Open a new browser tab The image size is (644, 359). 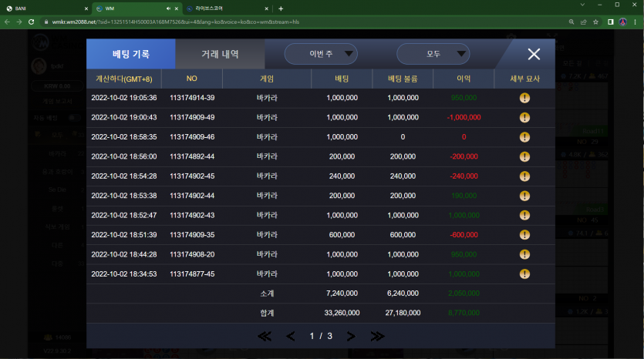[x=281, y=8]
